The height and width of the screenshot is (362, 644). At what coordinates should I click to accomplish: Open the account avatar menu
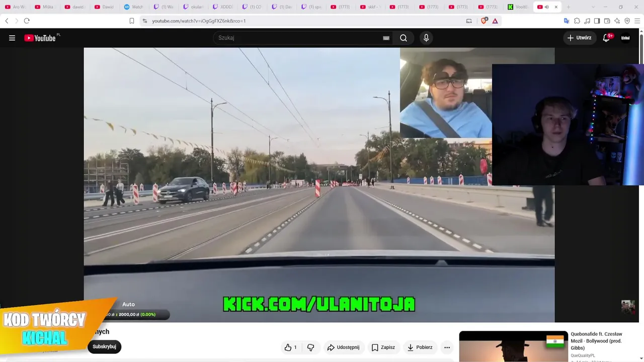[x=625, y=38]
